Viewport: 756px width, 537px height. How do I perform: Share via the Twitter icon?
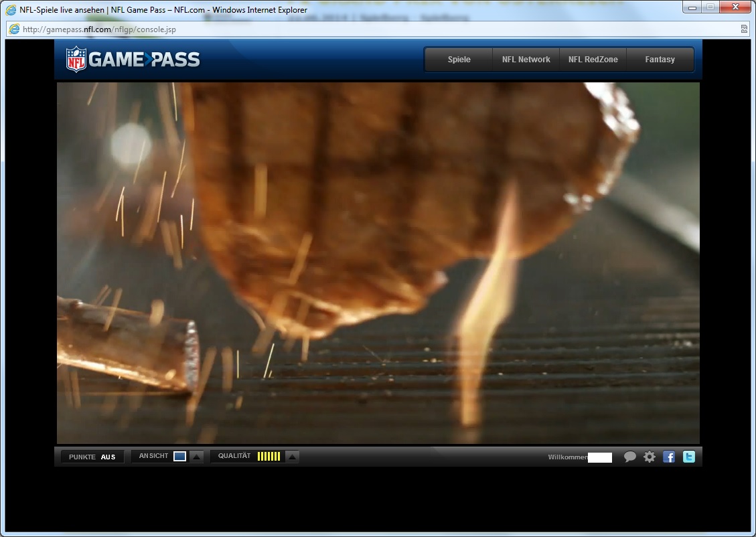click(689, 457)
